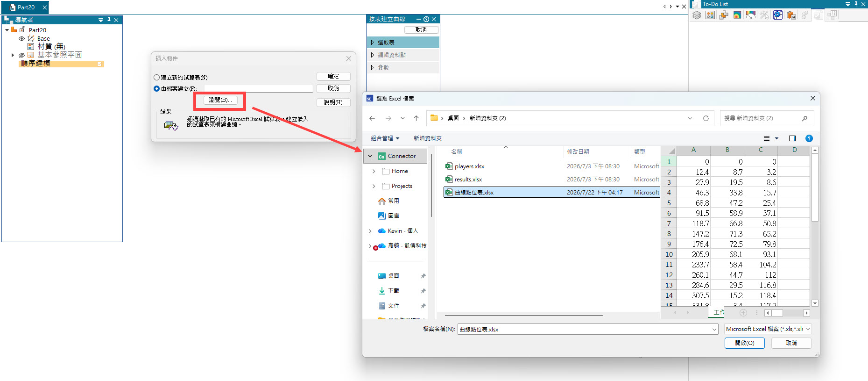Open the view options dropdown arrow
Viewport: 868px width, 381px height.
tap(777, 138)
